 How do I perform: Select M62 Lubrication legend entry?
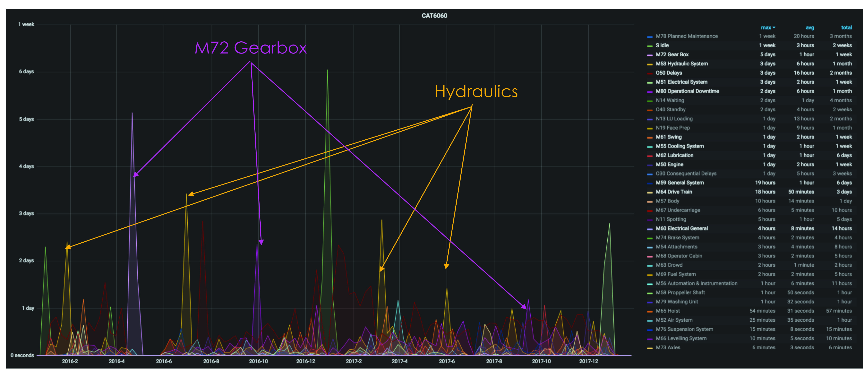pyautogui.click(x=674, y=155)
